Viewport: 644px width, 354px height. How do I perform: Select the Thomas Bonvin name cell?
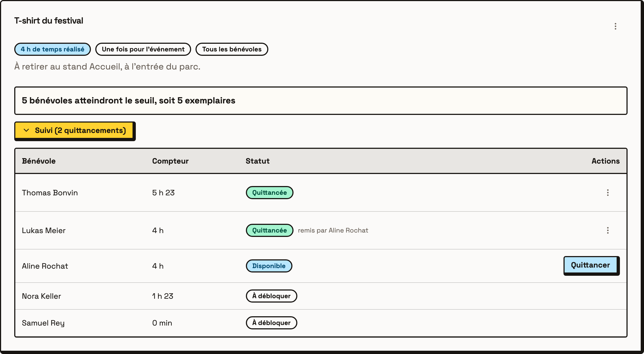coord(50,193)
